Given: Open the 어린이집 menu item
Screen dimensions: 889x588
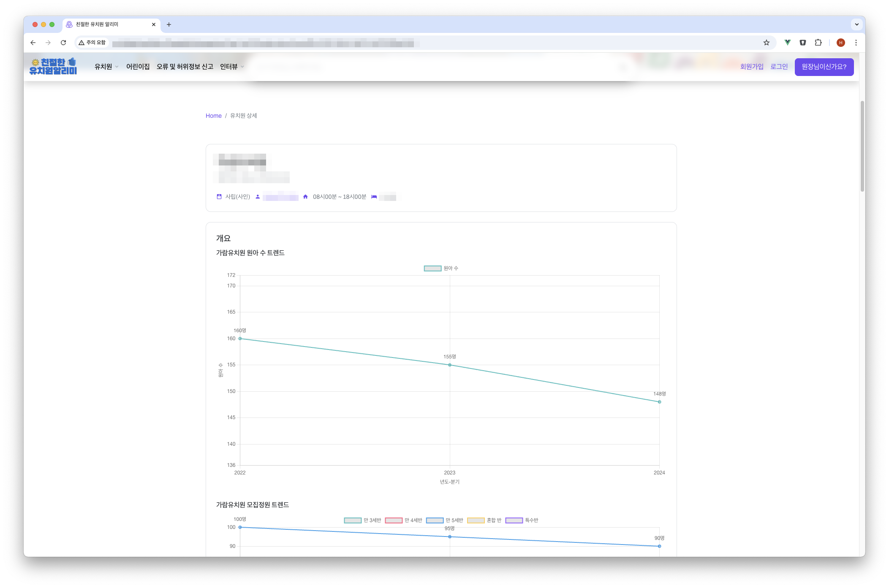Looking at the screenshot, I should coord(138,67).
